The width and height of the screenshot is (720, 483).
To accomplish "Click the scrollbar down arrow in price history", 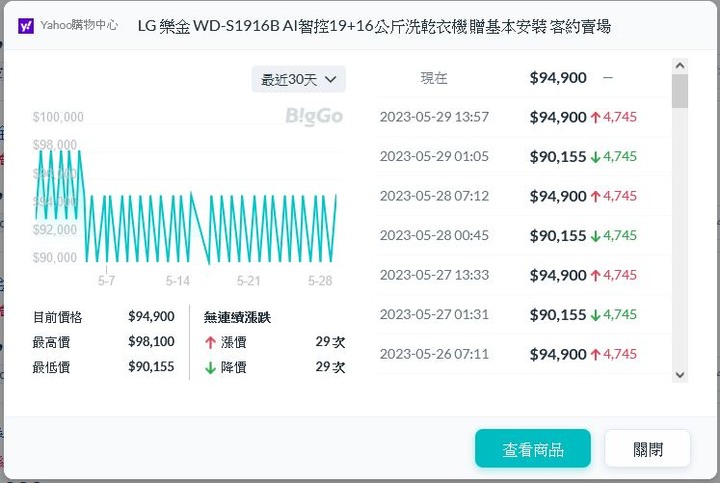I will coord(680,375).
